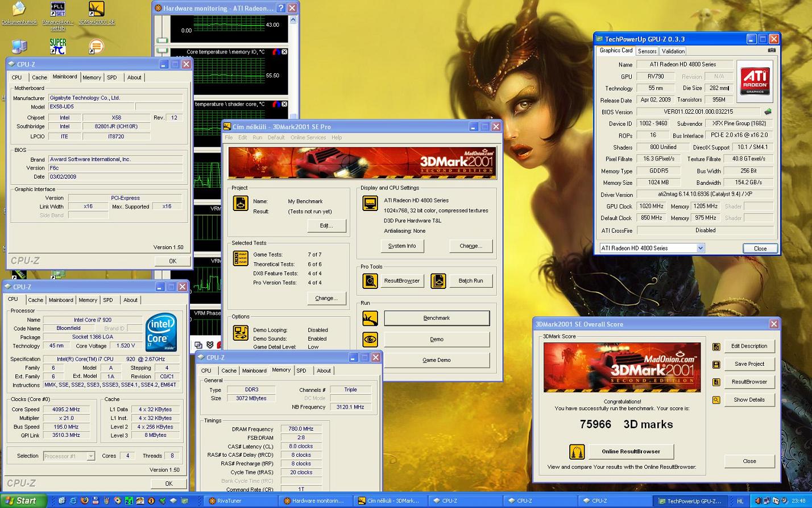Open the 3DMark2001 SE desktop shortcut
Viewport: 812px width, 508px height.
tap(97, 14)
